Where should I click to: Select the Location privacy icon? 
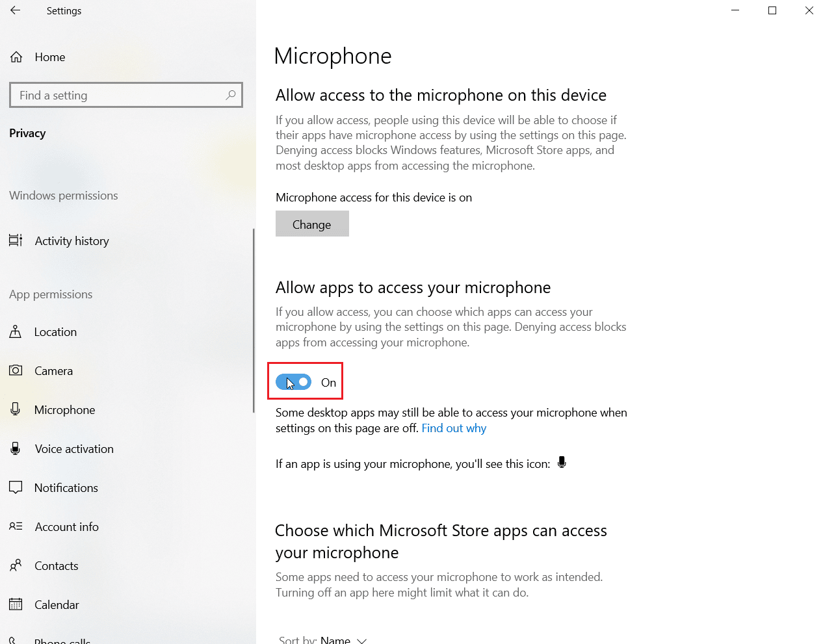pos(16,331)
